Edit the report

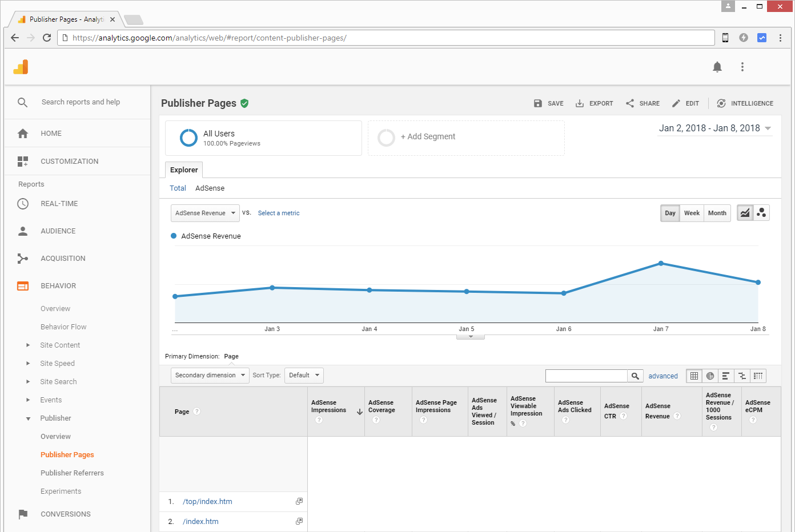click(685, 103)
